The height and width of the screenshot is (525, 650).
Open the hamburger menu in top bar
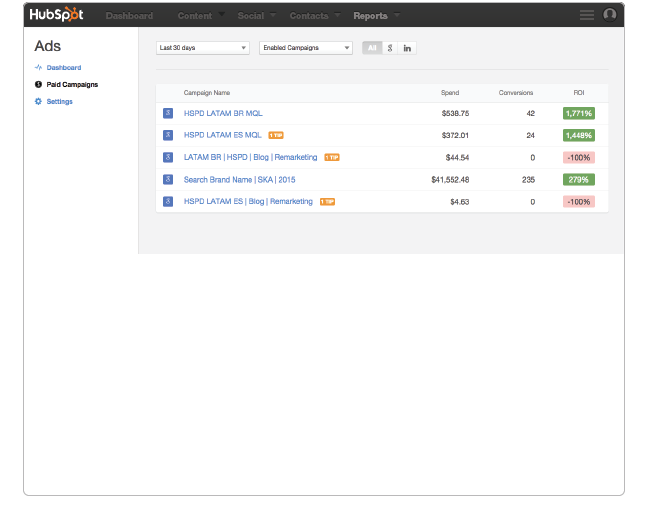[586, 15]
